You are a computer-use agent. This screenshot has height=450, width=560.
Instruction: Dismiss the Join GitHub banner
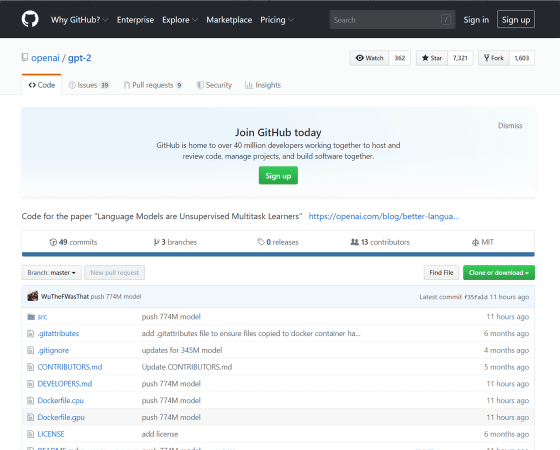510,126
